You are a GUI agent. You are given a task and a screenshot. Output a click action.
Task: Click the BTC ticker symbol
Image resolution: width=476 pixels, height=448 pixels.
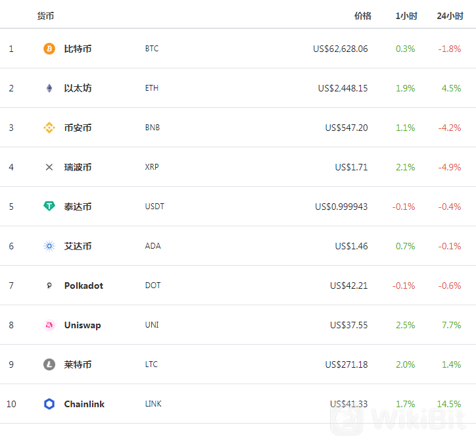152,49
